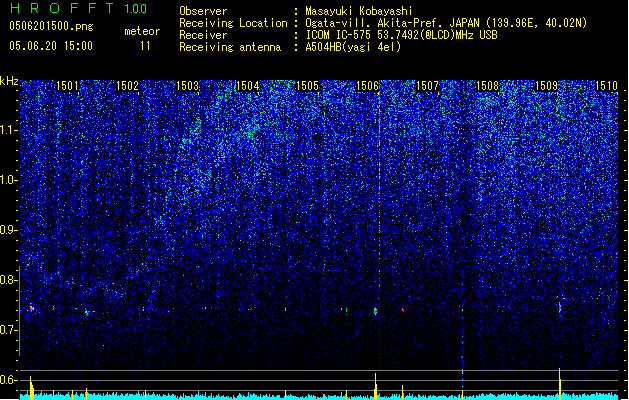Viewport: 629px width, 400px height.
Task: Click the 'meteor' label
Action: [x=142, y=31]
